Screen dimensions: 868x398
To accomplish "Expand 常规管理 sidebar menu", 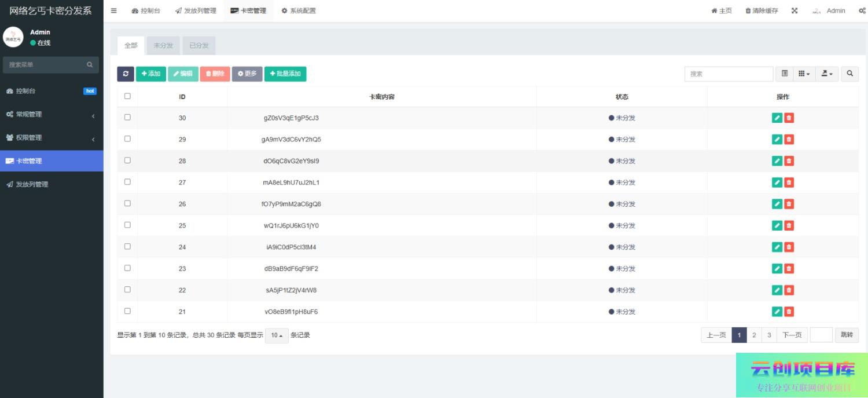I will [52, 115].
